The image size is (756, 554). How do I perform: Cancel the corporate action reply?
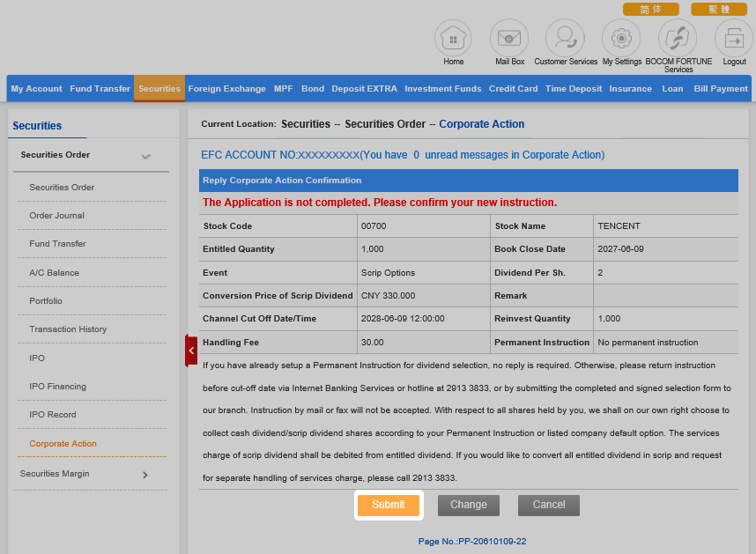click(548, 505)
